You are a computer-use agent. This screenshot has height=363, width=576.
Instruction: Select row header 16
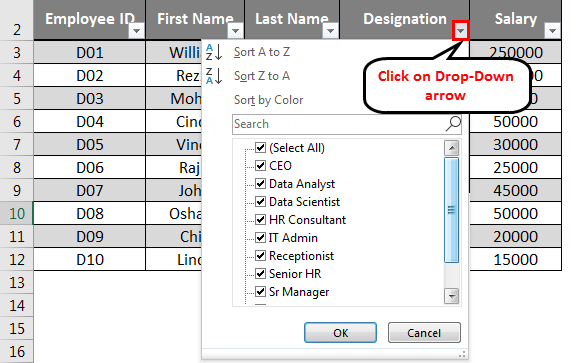(x=17, y=352)
